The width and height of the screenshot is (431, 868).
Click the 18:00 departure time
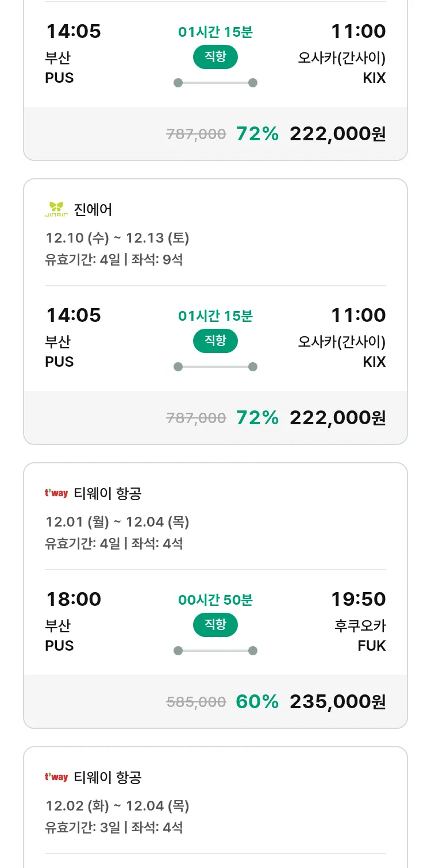coord(74,599)
